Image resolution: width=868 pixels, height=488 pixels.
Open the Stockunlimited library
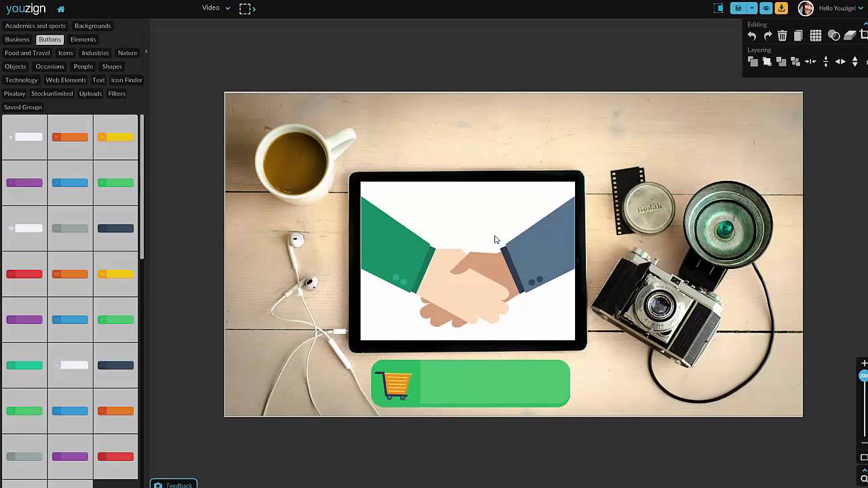(52, 94)
